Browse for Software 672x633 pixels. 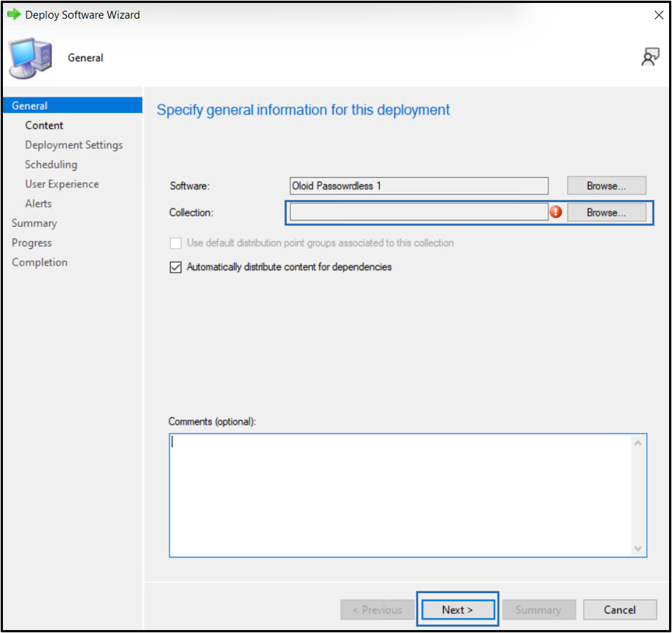click(607, 186)
